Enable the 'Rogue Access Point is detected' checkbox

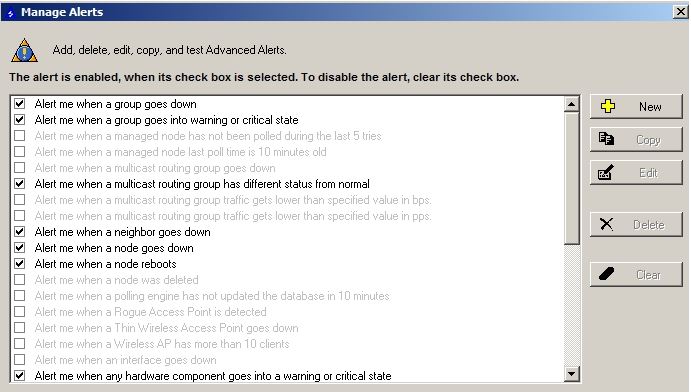pos(19,311)
